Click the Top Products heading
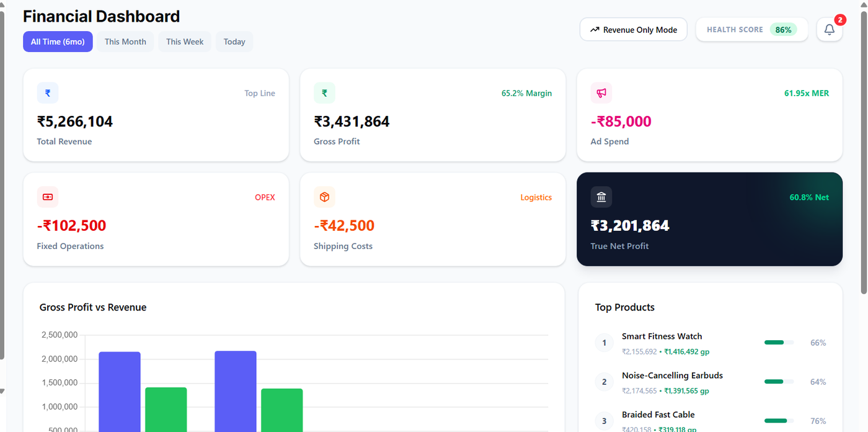 point(625,307)
